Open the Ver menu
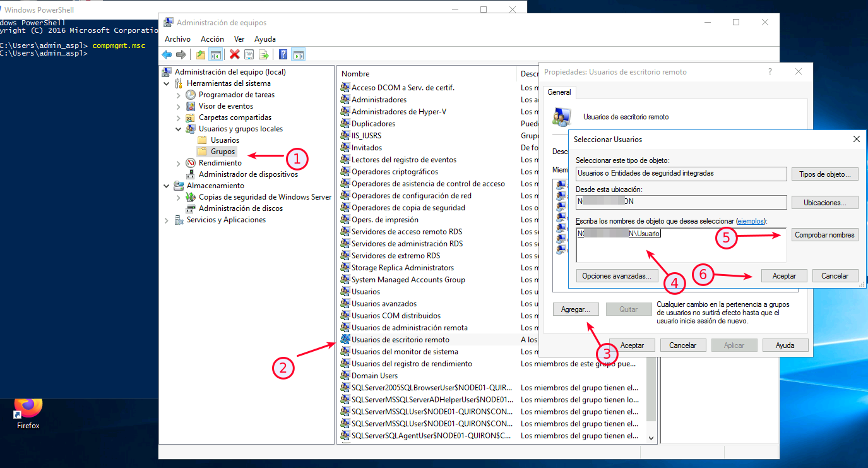868x468 pixels. coord(239,39)
